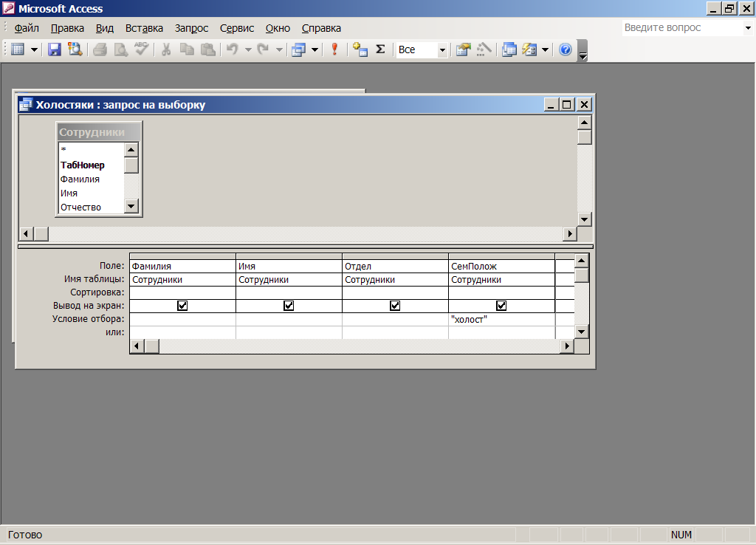This screenshot has height=545, width=756.
Task: Save the query with floppy icon
Action: click(x=54, y=49)
